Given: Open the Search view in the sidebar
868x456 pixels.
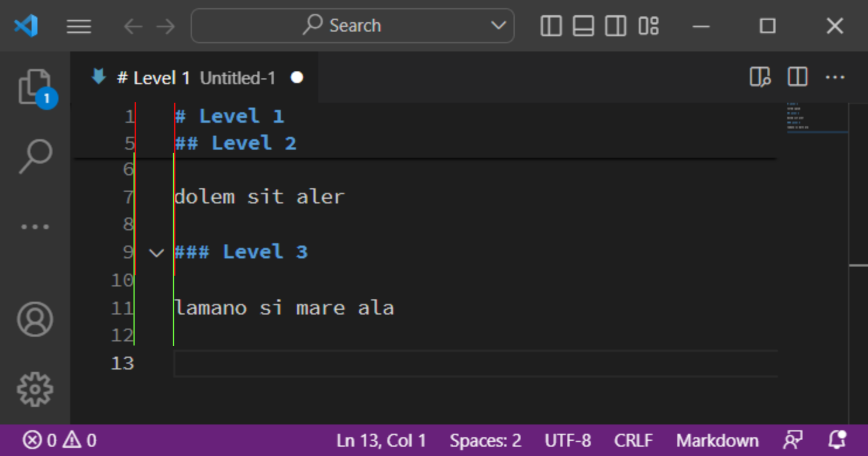Looking at the screenshot, I should 35,154.
